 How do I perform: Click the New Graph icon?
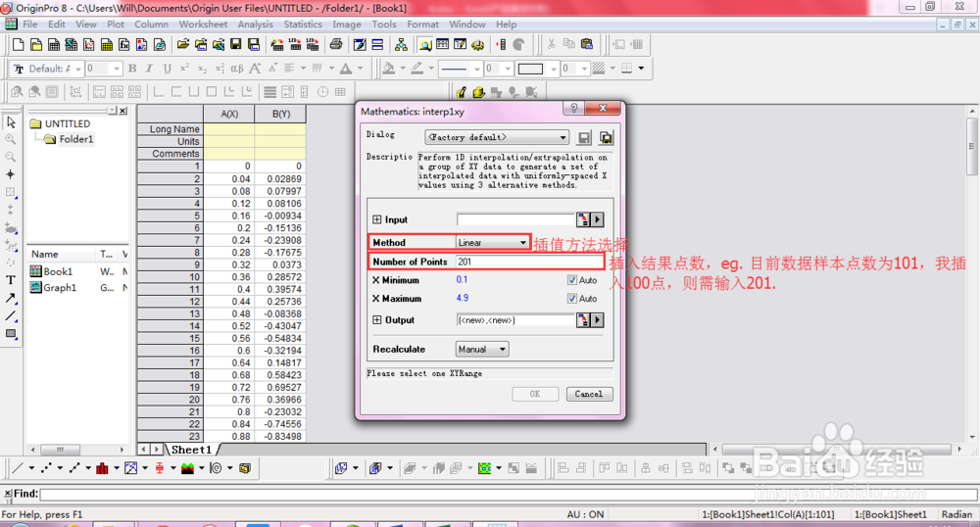89,44
